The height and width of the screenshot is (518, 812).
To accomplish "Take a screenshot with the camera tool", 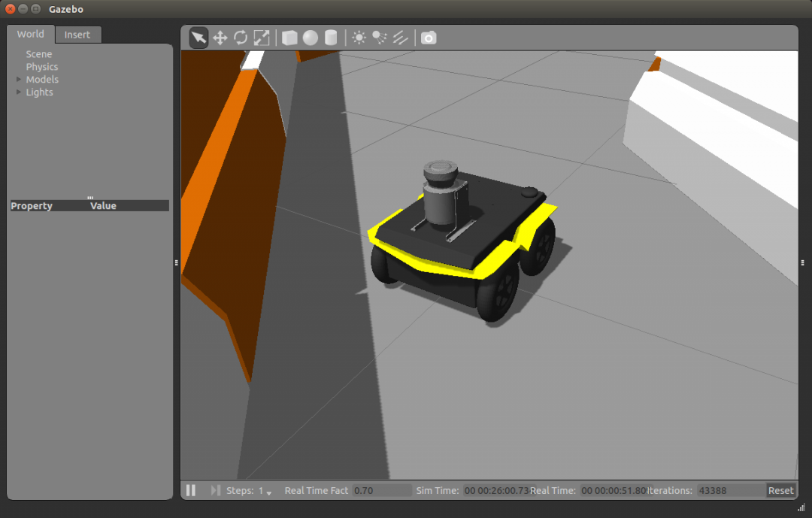I will tap(428, 37).
